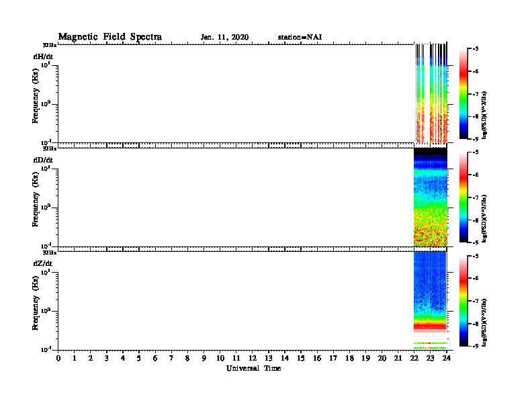This screenshot has height=411, width=532.
Task: Click the "32Hz" label above the dD/dt panel
Action: click(50, 148)
